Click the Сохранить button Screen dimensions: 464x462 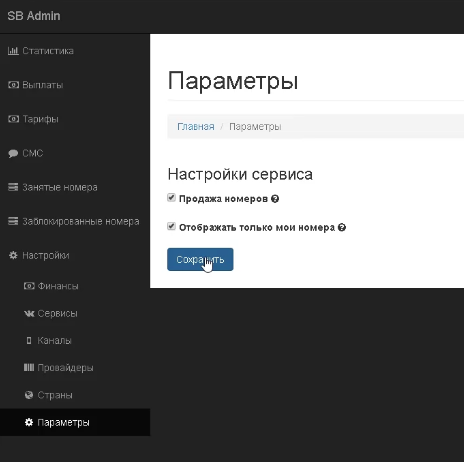pos(200,259)
